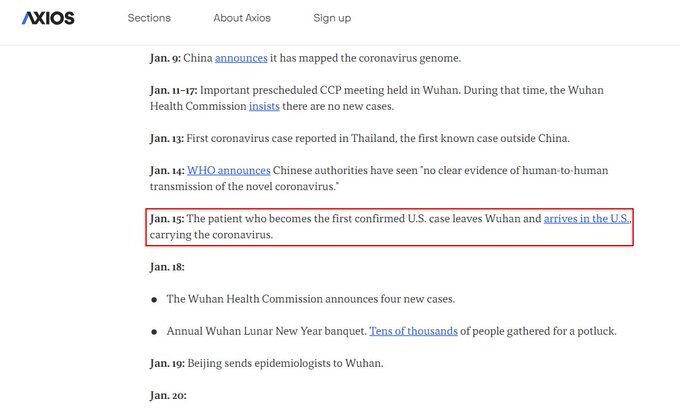
Task: Click the "Jan. 18:" heading
Action: click(167, 267)
